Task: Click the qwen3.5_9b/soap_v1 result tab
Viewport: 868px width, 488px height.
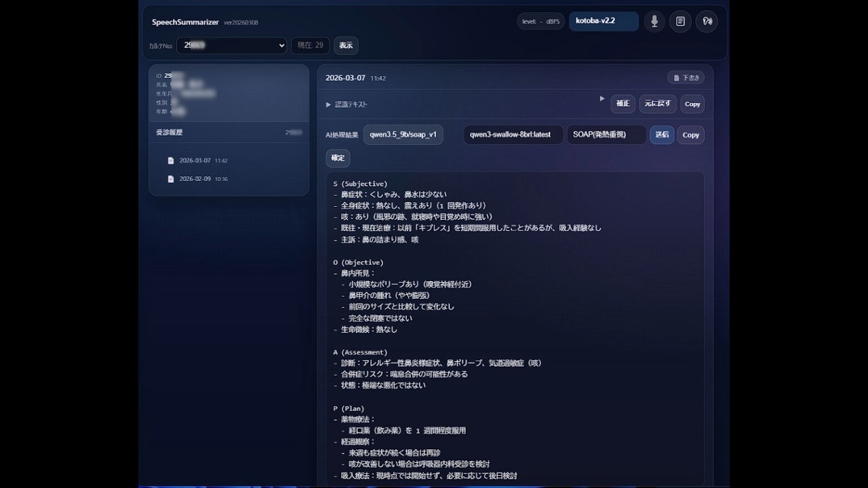Action: [403, 135]
